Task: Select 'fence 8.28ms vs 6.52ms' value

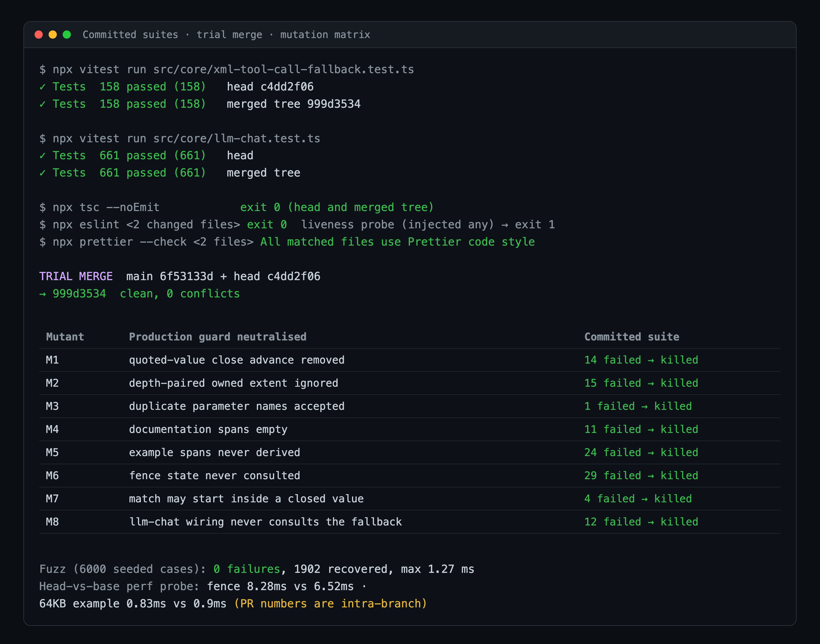Action: click(280, 586)
